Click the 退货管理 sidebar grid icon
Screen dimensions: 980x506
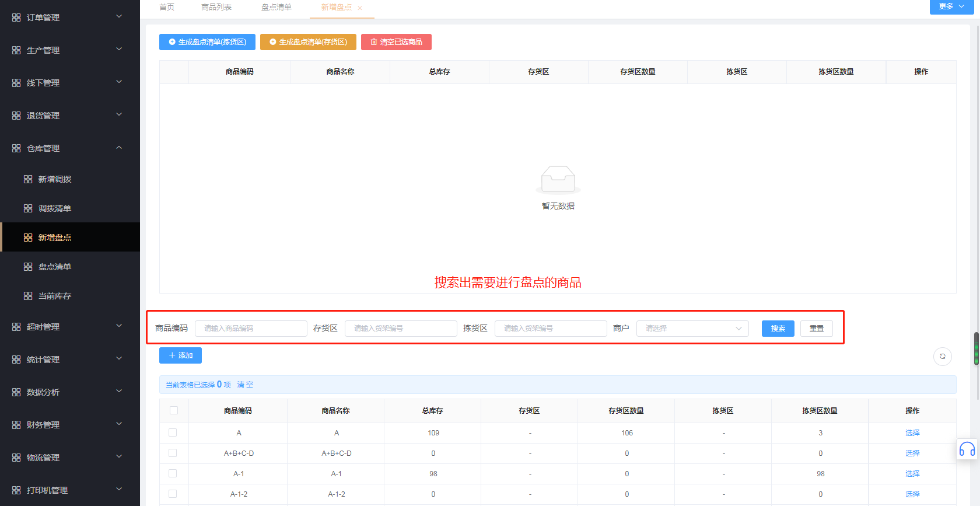(16, 116)
